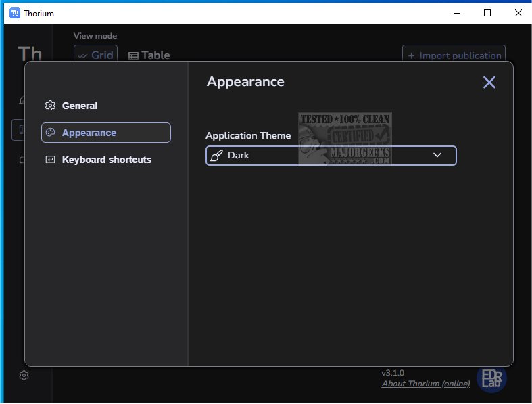Click the palette icon beside Appearance

click(50, 133)
